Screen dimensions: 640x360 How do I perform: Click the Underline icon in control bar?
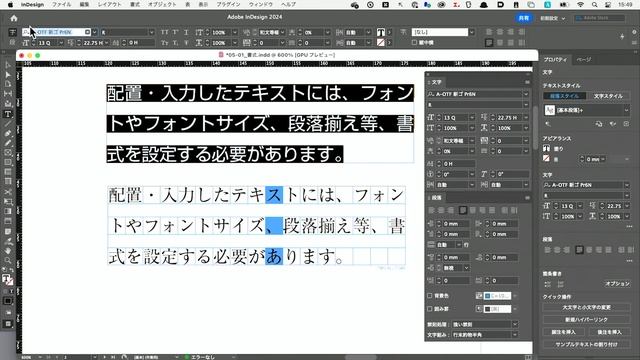186,32
